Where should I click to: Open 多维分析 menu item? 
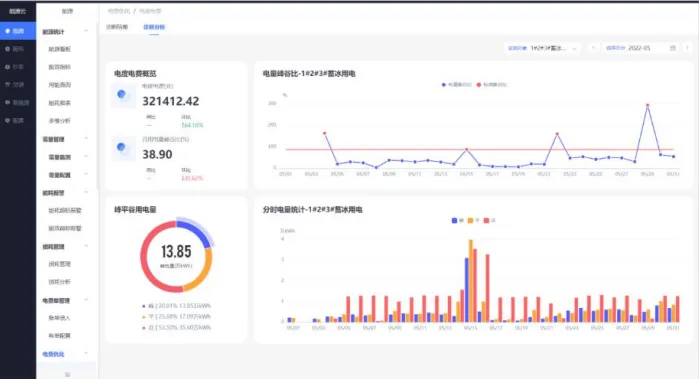59,121
